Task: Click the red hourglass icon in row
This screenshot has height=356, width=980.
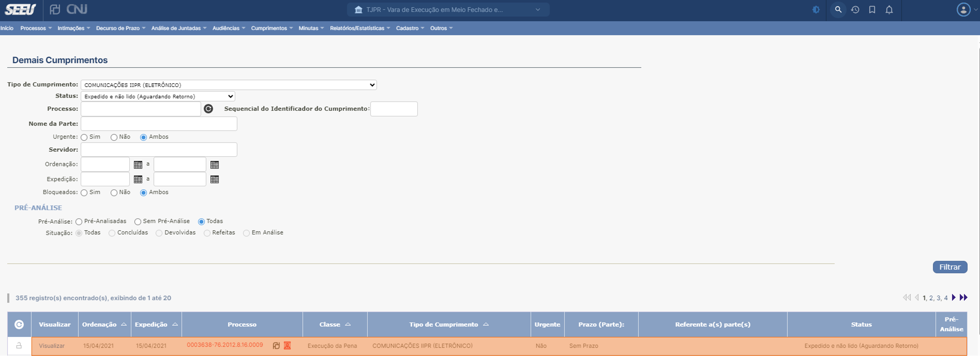Action: (287, 345)
